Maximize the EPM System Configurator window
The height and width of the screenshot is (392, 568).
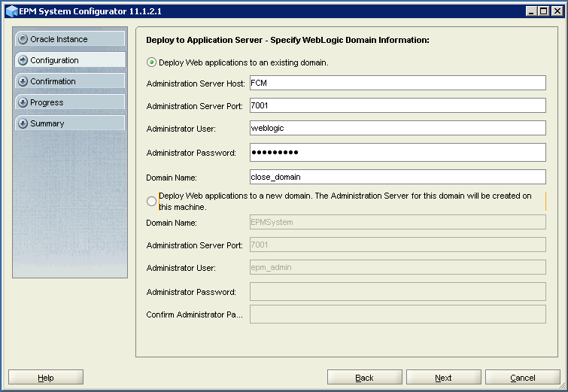coord(543,11)
